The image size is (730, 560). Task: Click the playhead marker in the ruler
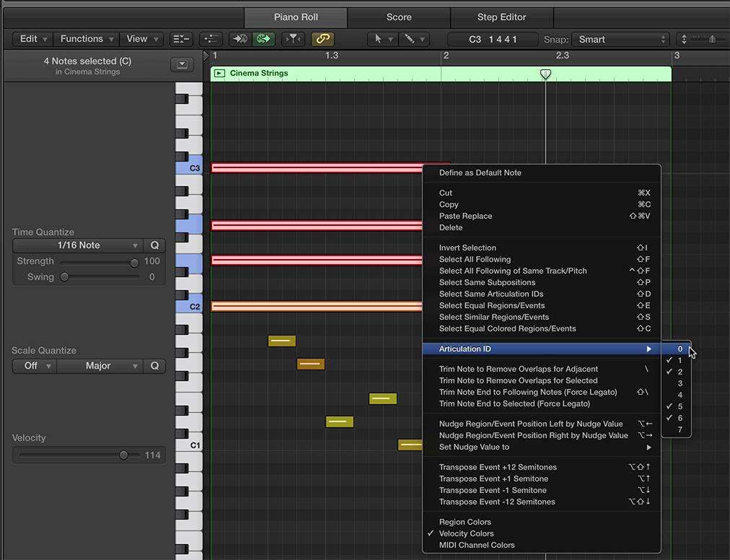click(x=545, y=74)
